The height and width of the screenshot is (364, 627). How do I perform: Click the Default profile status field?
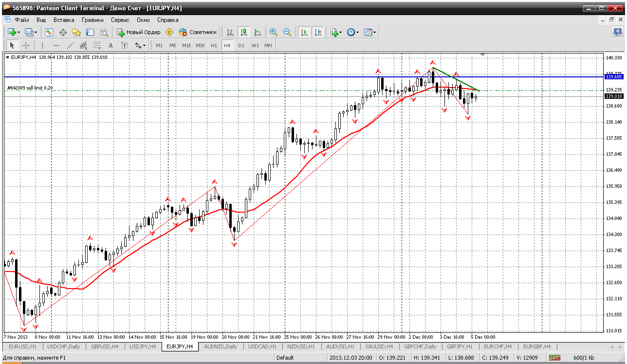[285, 358]
